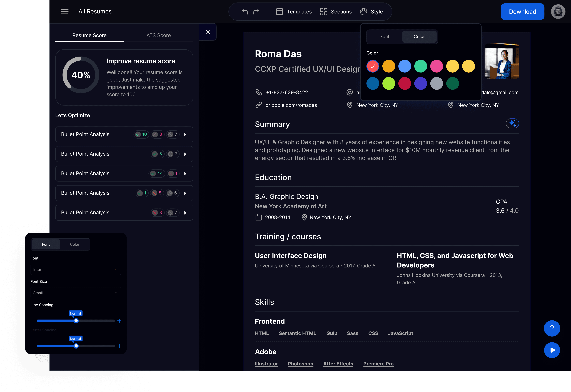The height and width of the screenshot is (392, 571).
Task: Click the AI sparkle icon beside Summary
Action: tap(512, 123)
